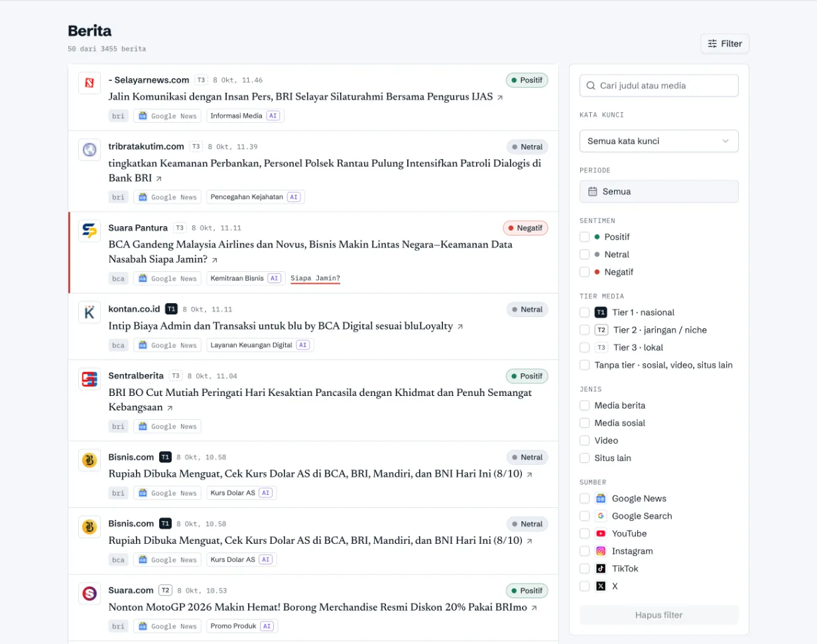Screen dimensions: 817x644
Task: Click the T1 tier badge next to kontan.co.id
Action: click(x=171, y=309)
